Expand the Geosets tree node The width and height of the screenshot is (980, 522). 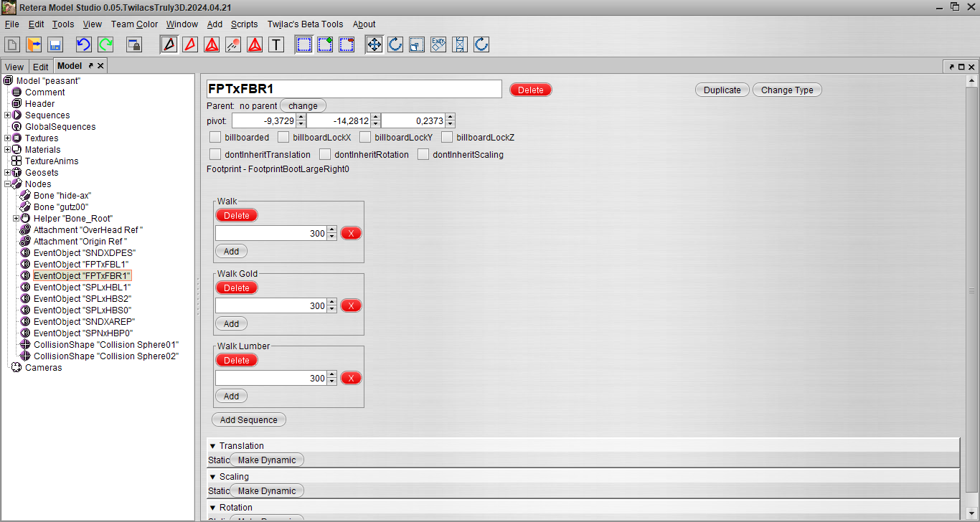[x=7, y=173]
